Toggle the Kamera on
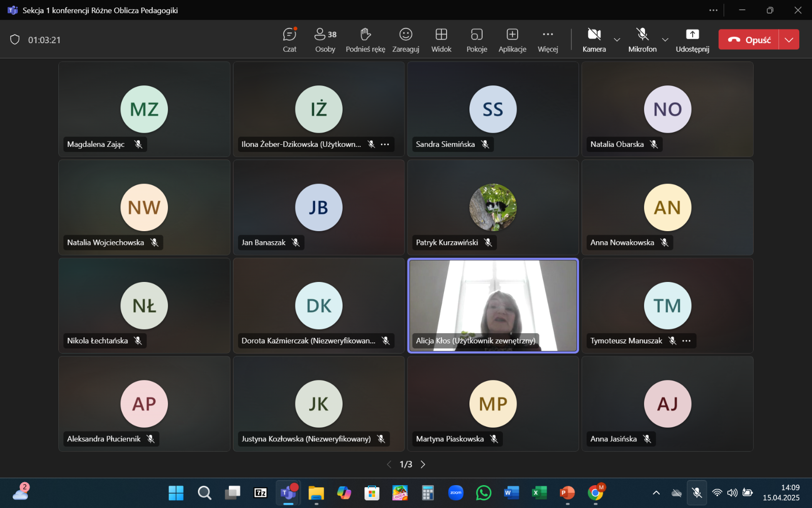Screen dimensions: 812x508 [x=594, y=40]
